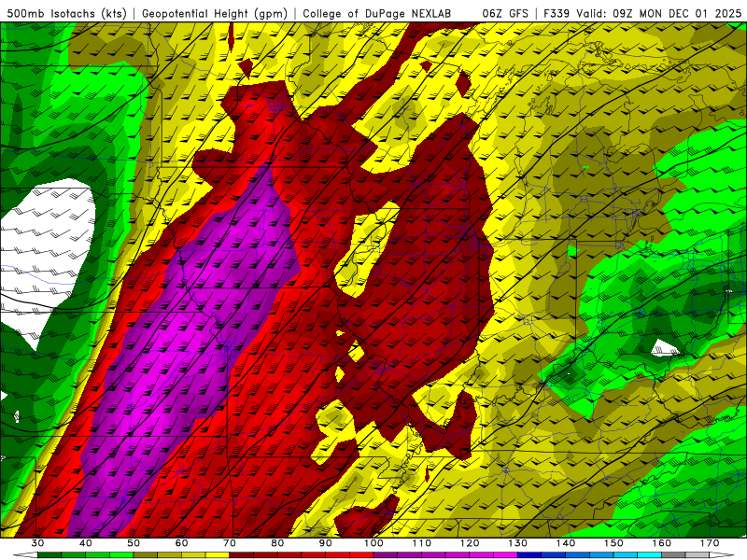
Task: Select the cyan 155-160 kt legend swatch
Action: click(649, 555)
